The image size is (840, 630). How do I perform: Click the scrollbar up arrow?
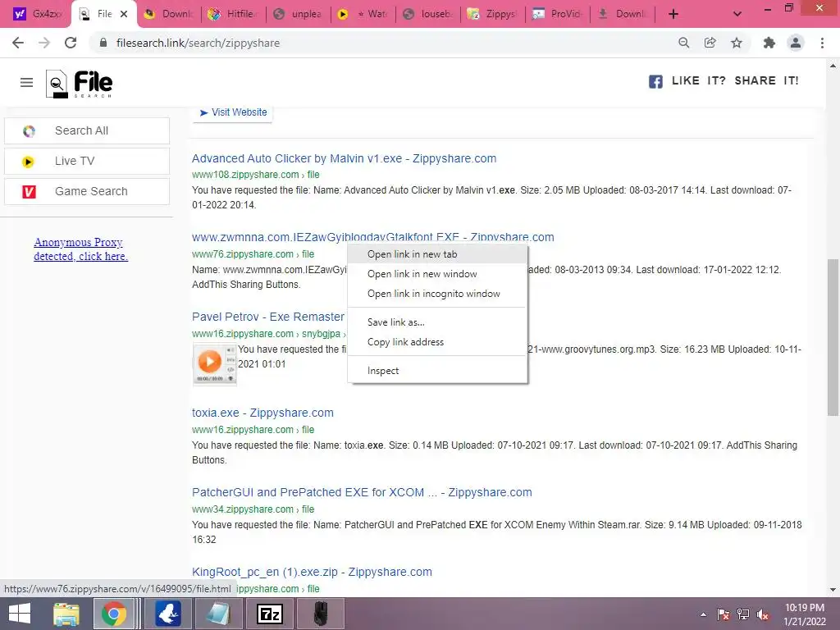pyautogui.click(x=833, y=66)
